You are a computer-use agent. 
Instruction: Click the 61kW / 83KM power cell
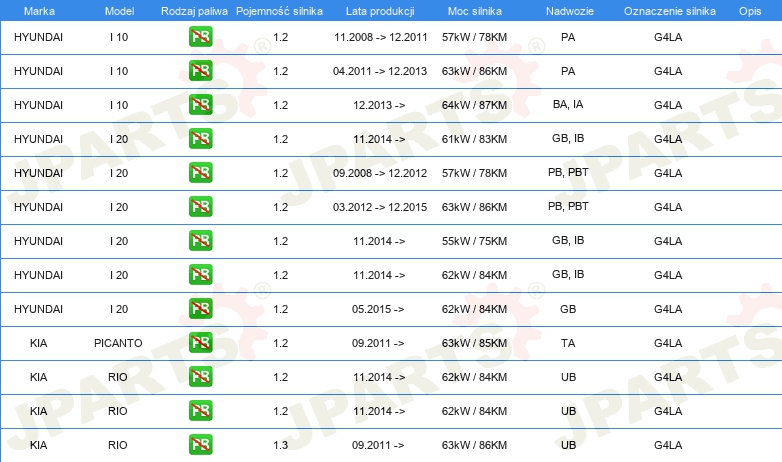click(x=474, y=139)
